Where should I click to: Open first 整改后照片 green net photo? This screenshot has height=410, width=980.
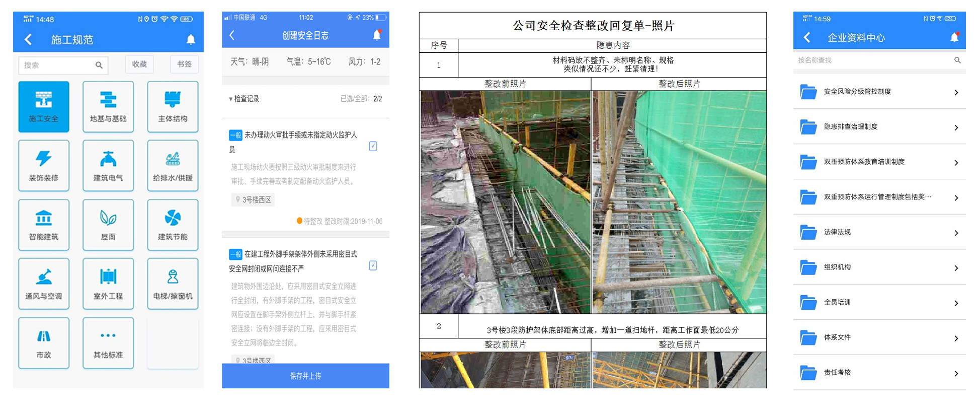point(679,201)
